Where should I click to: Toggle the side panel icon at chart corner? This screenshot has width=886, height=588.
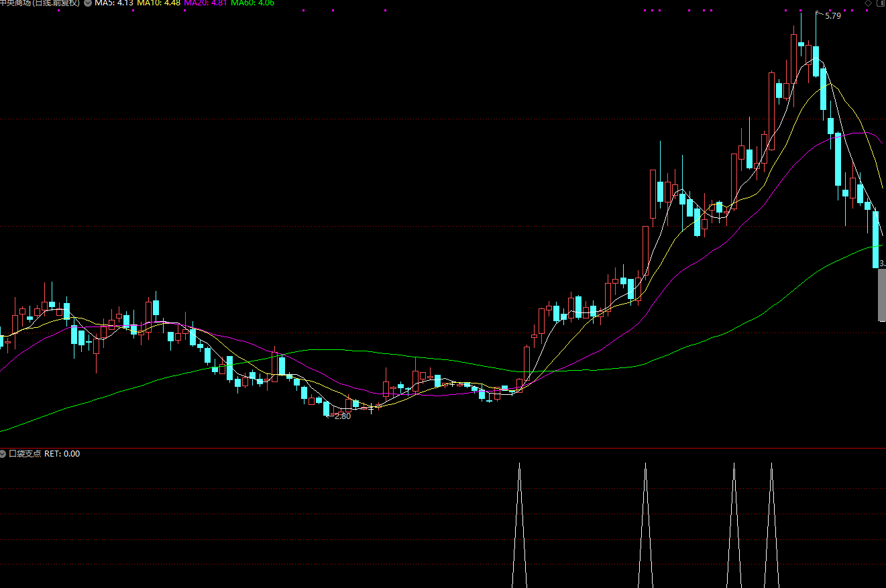click(x=880, y=3)
